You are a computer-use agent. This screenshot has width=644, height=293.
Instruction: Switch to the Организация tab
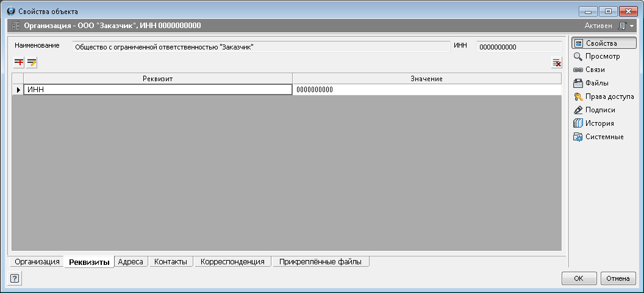(x=37, y=262)
